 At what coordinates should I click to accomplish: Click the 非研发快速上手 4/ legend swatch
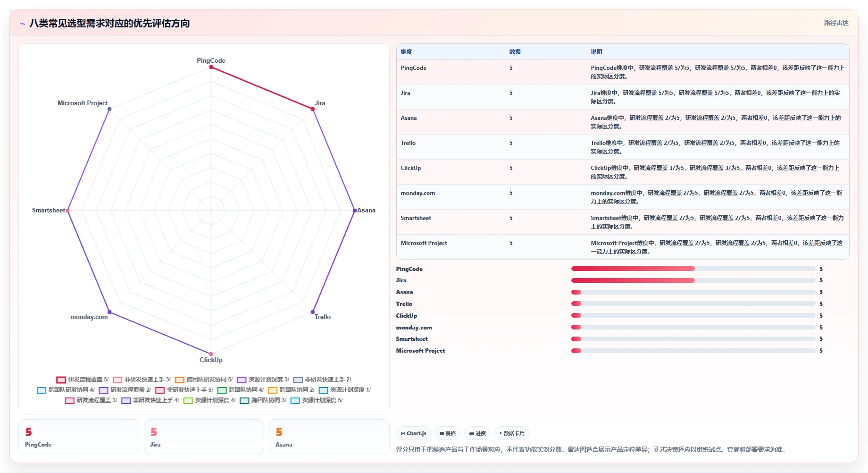point(126,400)
